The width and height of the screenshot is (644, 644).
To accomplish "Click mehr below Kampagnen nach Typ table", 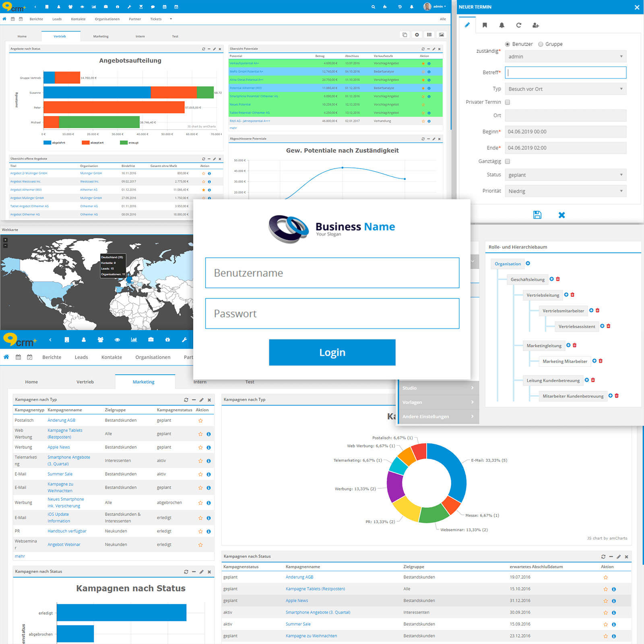I will point(20,556).
